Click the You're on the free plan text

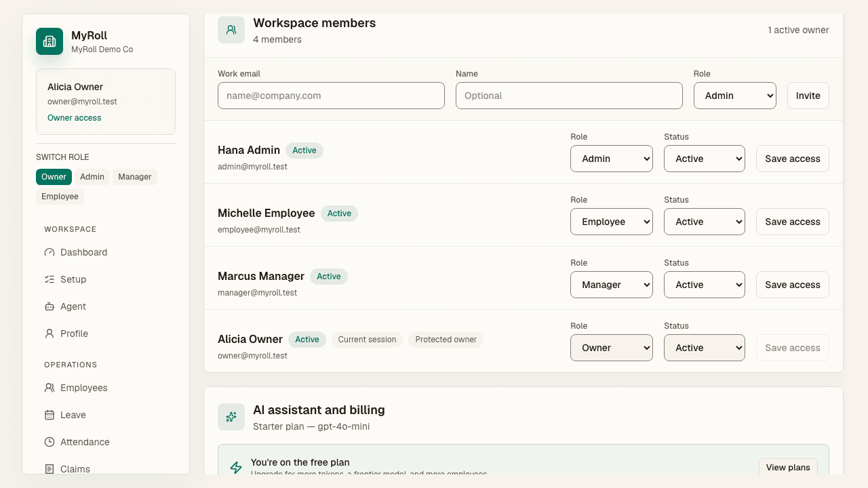300,462
